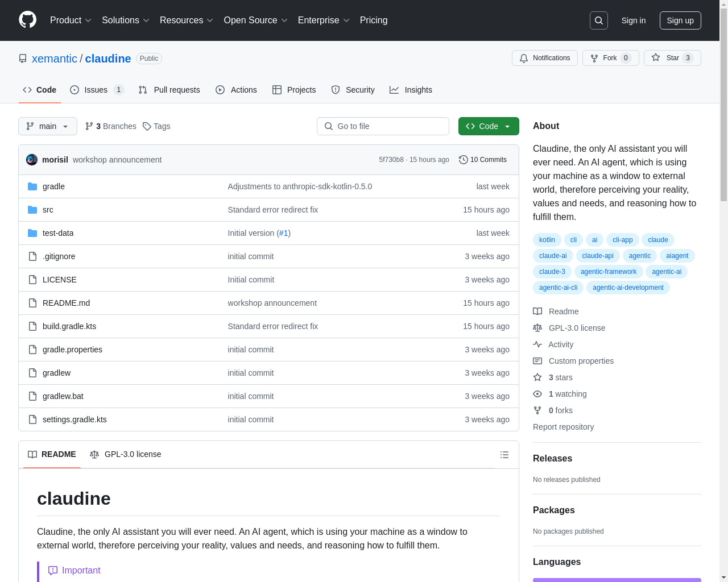Click the file icon beside settings.gradle.kts
Image resolution: width=728 pixels, height=582 pixels.
tap(32, 419)
